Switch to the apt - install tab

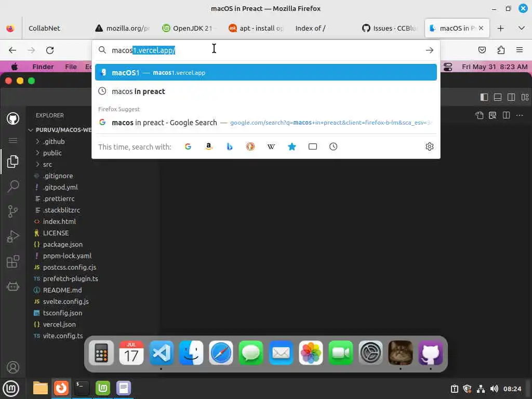tap(256, 28)
